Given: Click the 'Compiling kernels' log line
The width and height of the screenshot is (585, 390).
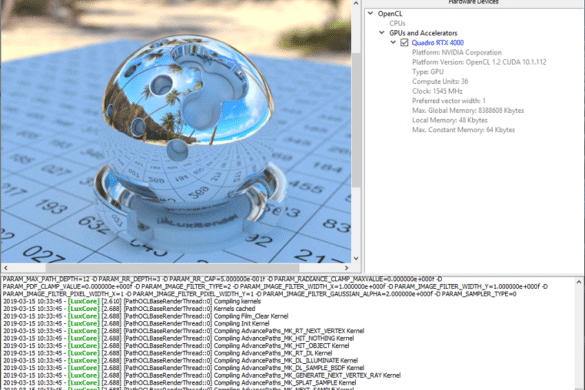Looking at the screenshot, I should pos(132,301).
